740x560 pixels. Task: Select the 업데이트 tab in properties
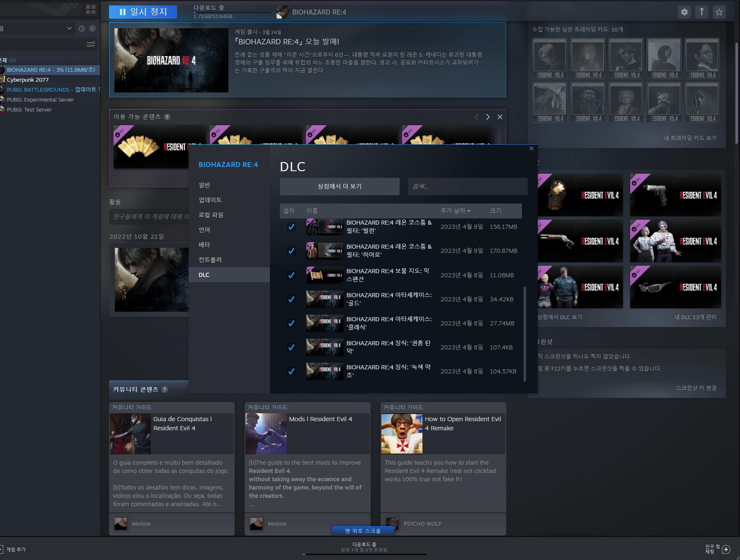click(x=210, y=200)
